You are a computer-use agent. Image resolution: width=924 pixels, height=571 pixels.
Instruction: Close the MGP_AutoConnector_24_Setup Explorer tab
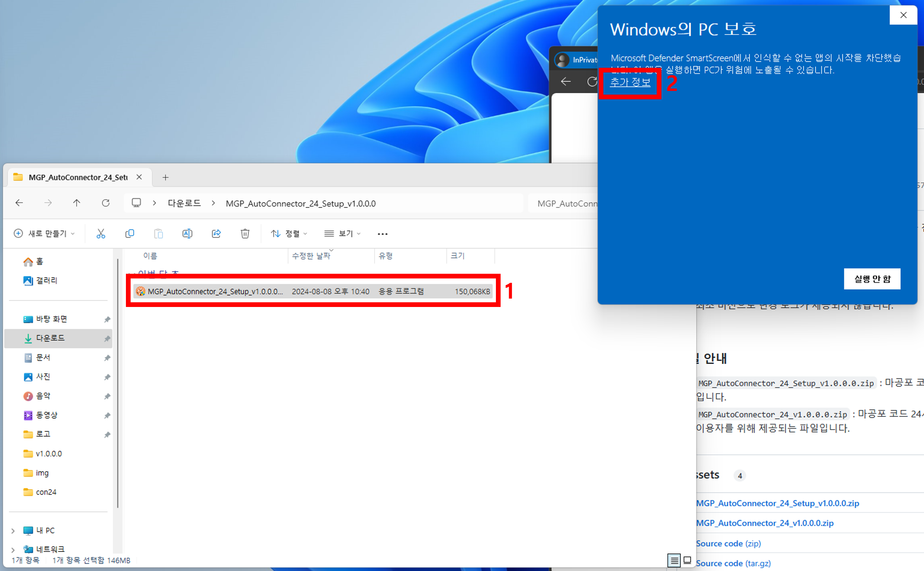tap(139, 177)
